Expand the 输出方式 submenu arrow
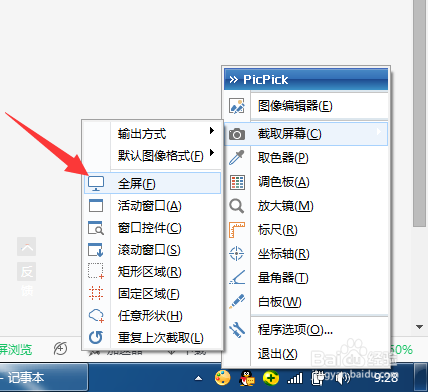 [212, 131]
